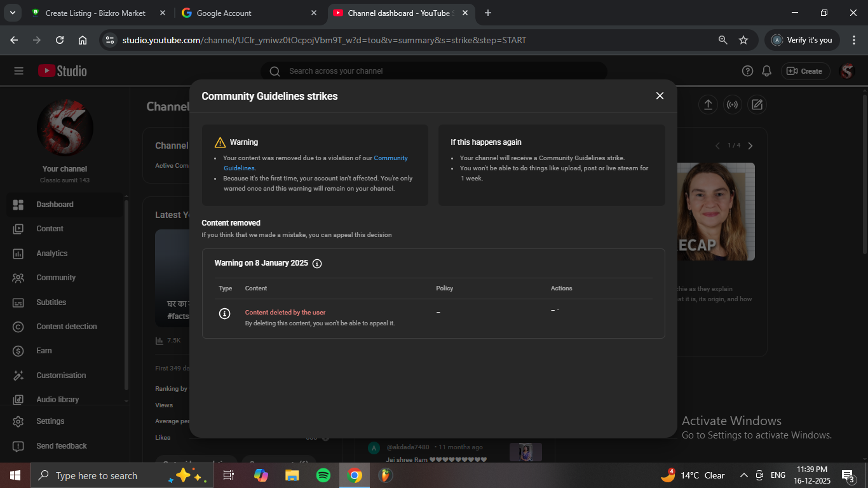Viewport: 868px width, 488px height.
Task: Open the help question mark icon
Action: tap(748, 71)
